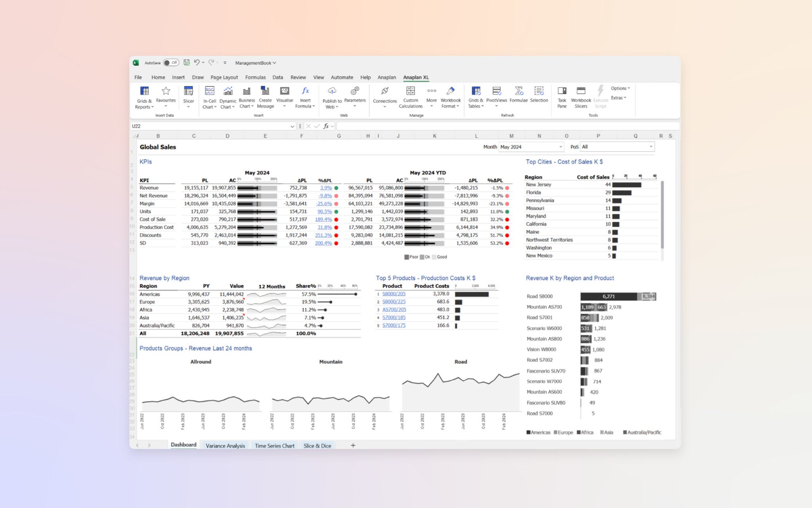Open the Anaplan XL ribbon tab
Screen dimensions: 812x508
pyautogui.click(x=416, y=77)
